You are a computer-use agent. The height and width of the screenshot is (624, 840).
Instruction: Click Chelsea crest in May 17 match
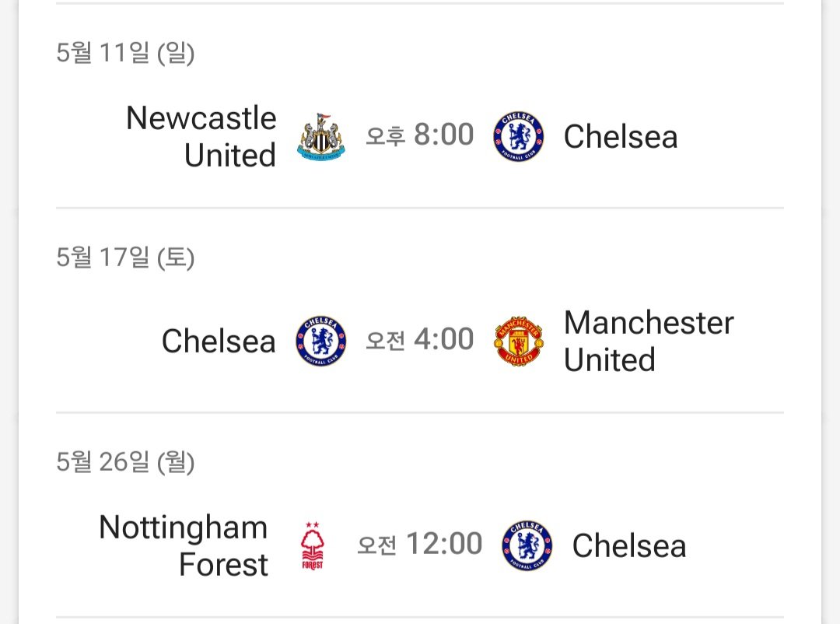point(321,341)
